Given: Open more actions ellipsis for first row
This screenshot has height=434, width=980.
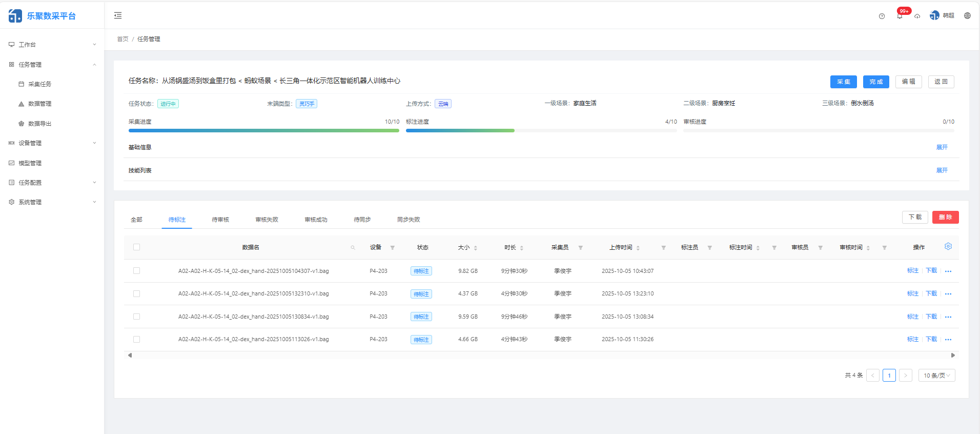Looking at the screenshot, I should tap(948, 271).
